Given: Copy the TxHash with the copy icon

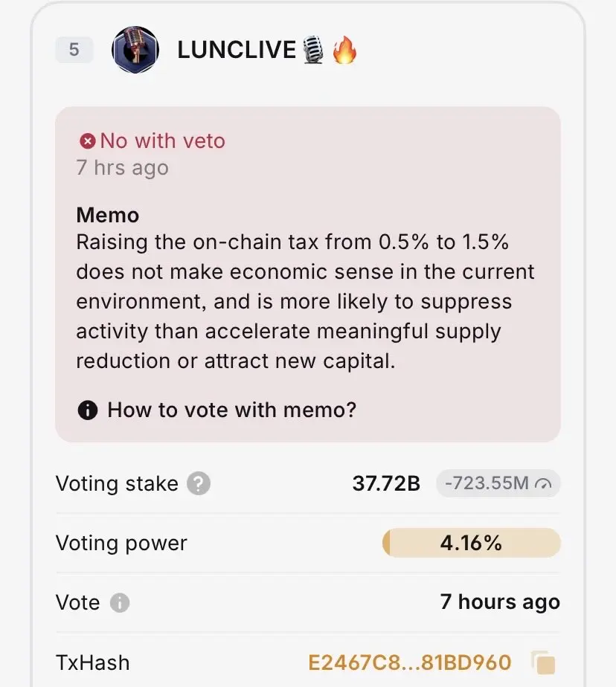Looking at the screenshot, I should coord(544,663).
